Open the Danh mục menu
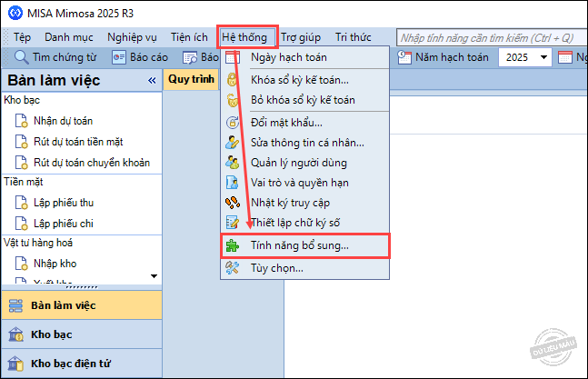 coord(69,37)
